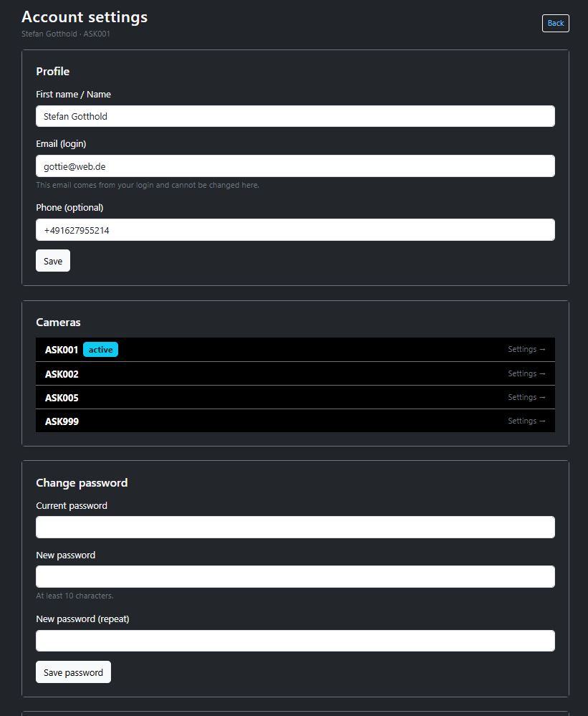
Task: Focus the Current password field
Action: (x=295, y=527)
